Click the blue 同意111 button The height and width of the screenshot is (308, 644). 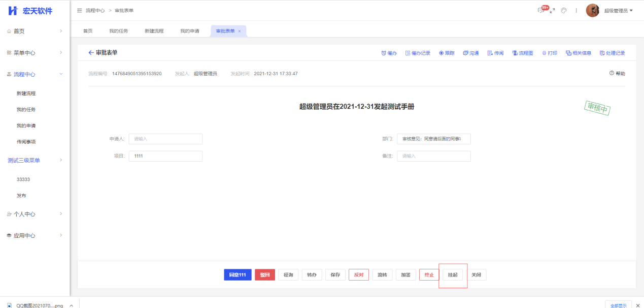click(238, 275)
